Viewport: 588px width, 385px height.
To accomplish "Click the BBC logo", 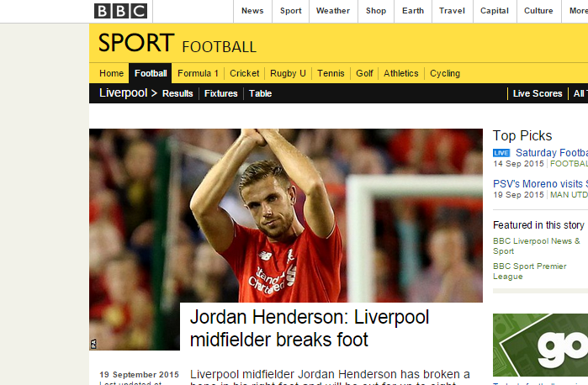I will [120, 11].
